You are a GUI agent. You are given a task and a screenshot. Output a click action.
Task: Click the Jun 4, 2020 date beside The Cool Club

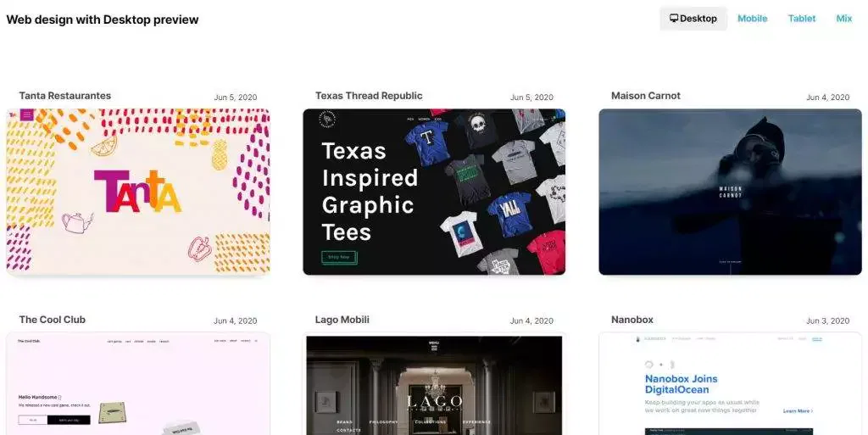coord(236,321)
